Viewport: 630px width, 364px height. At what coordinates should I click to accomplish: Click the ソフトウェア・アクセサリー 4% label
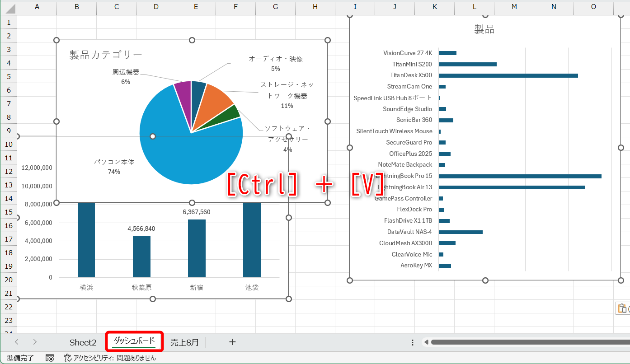(288, 139)
